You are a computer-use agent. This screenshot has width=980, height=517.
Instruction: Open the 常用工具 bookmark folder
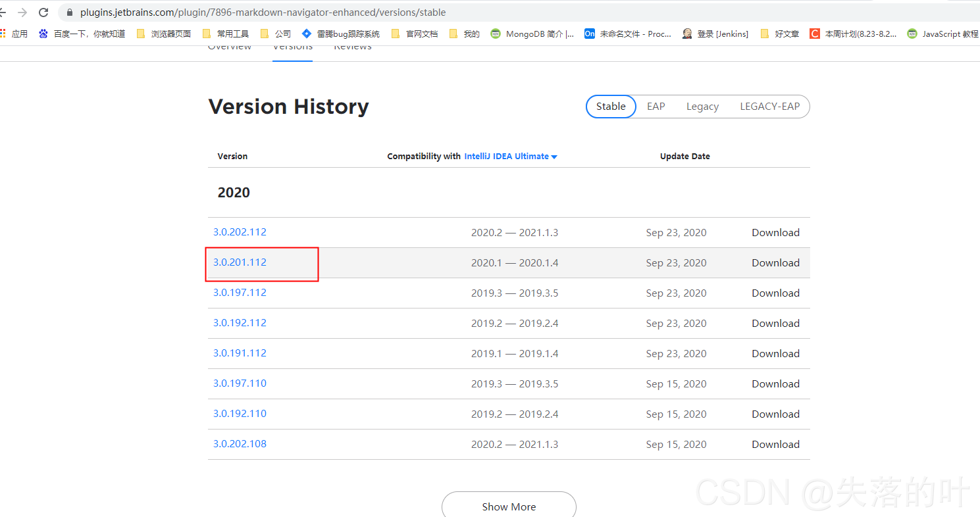pos(226,34)
